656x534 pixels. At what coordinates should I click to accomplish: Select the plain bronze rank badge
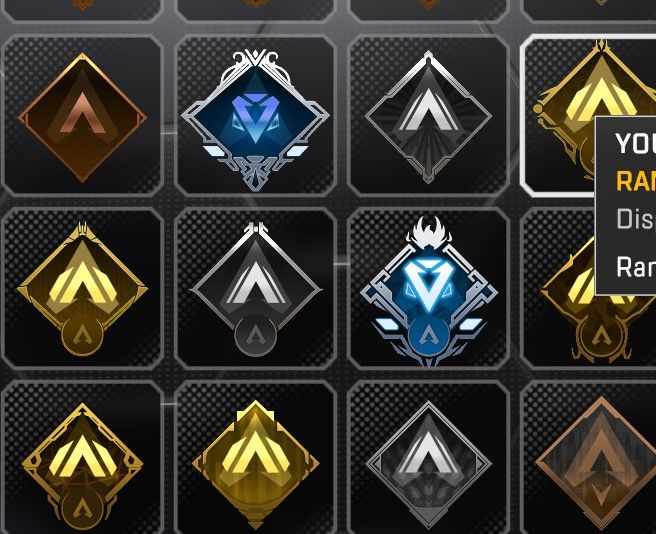pos(82,116)
